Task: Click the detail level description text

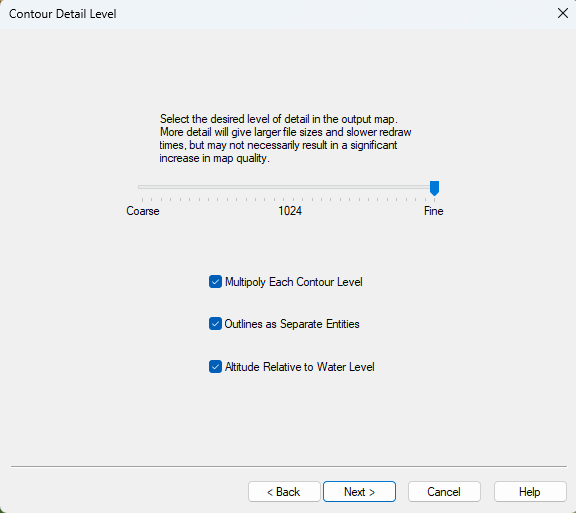Action: click(285, 139)
